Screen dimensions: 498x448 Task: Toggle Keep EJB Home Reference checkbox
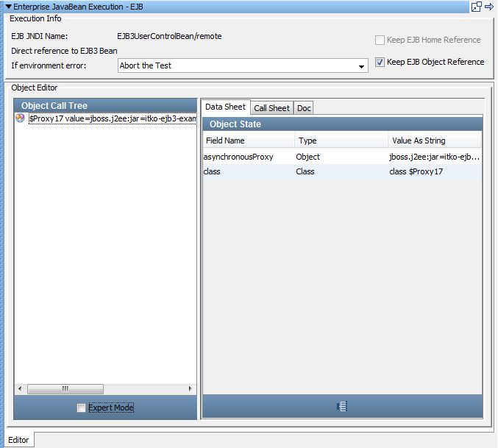(380, 40)
